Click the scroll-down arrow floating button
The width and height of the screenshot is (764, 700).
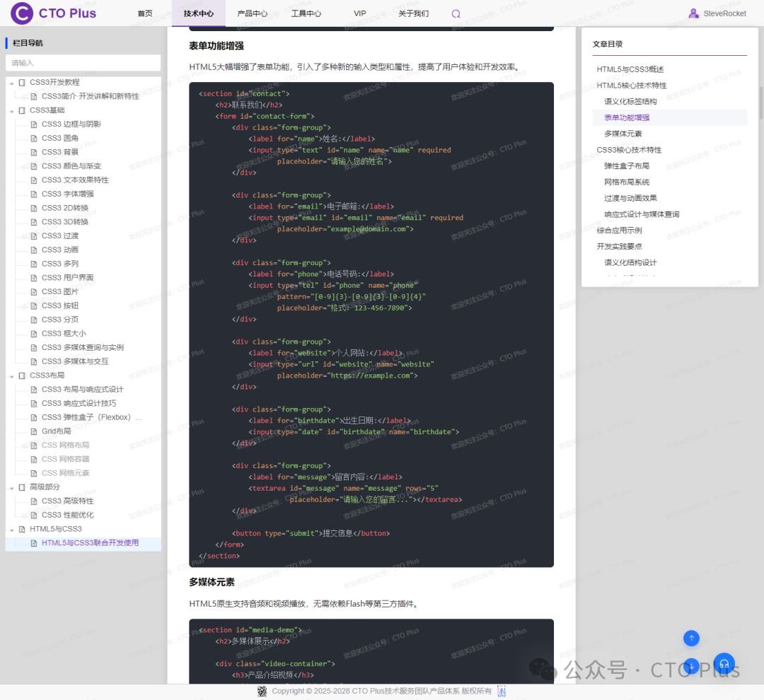coord(691,666)
